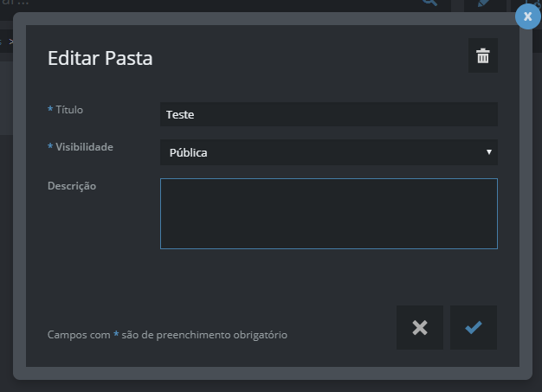This screenshot has height=392, width=542.
Task: Confirm changes with the blue checkmark button
Action: (474, 328)
